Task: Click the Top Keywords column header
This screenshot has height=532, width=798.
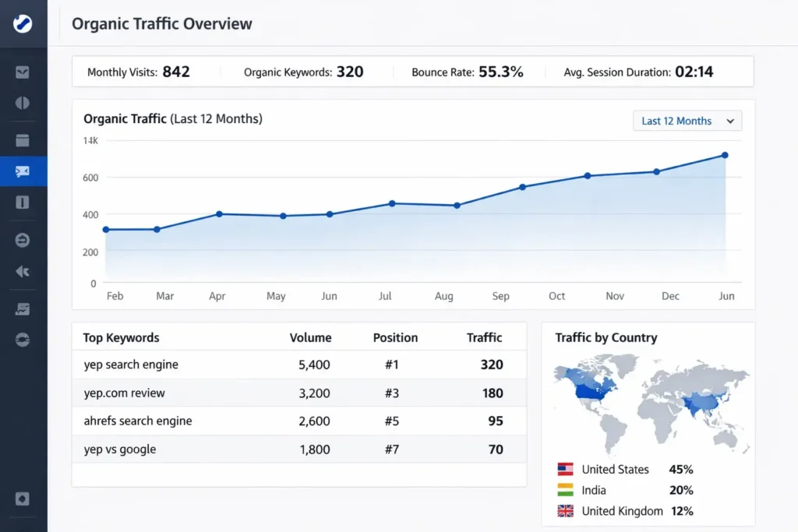Action: pyautogui.click(x=121, y=338)
